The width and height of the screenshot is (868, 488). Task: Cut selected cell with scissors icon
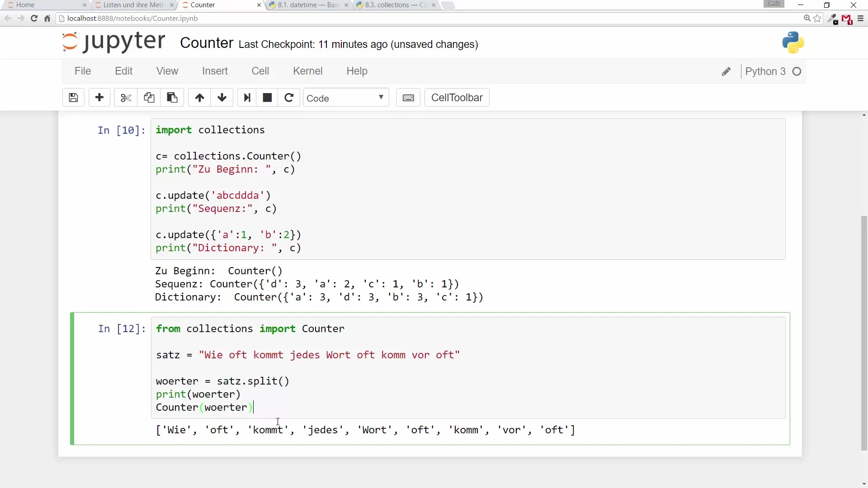point(126,98)
